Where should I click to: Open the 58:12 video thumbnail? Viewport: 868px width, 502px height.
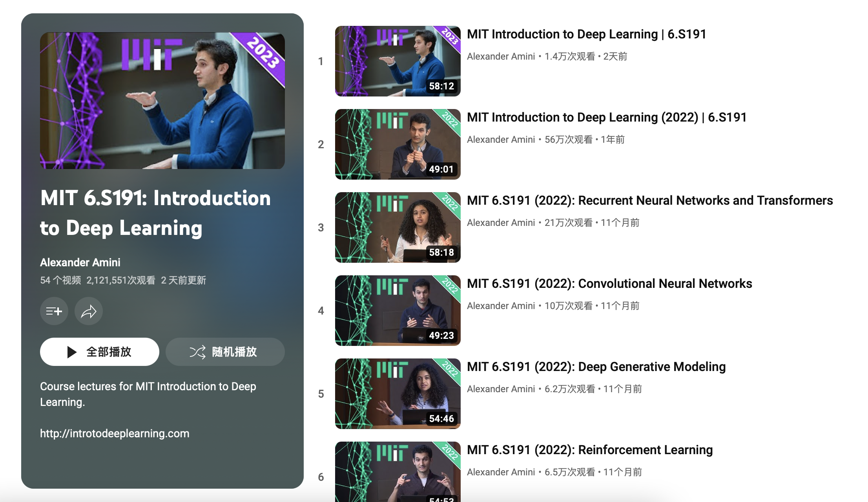click(398, 61)
